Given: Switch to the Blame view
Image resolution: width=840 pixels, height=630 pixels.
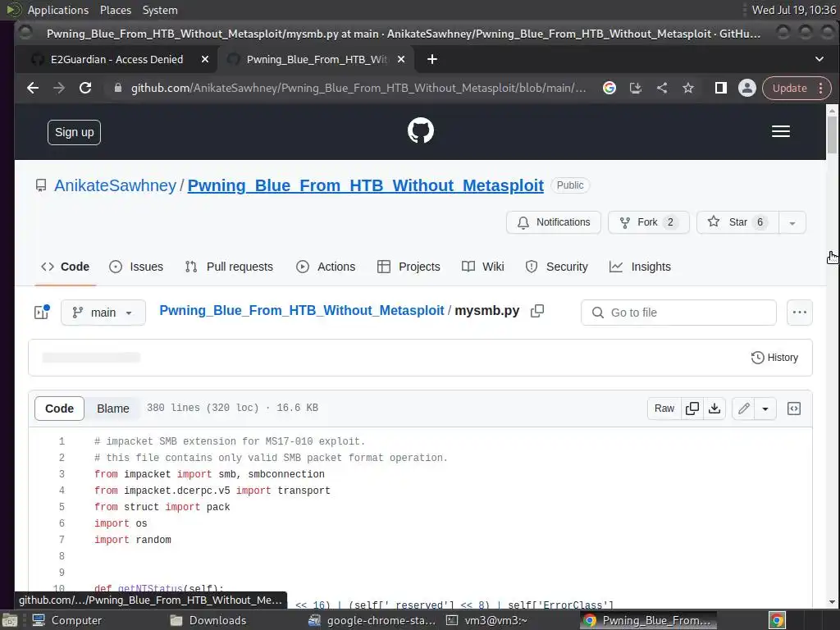Looking at the screenshot, I should [113, 409].
